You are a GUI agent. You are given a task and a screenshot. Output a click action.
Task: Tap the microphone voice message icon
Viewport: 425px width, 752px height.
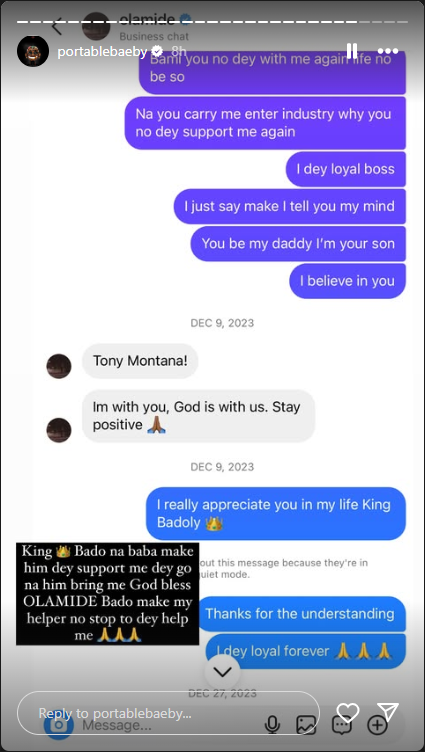pos(272,725)
